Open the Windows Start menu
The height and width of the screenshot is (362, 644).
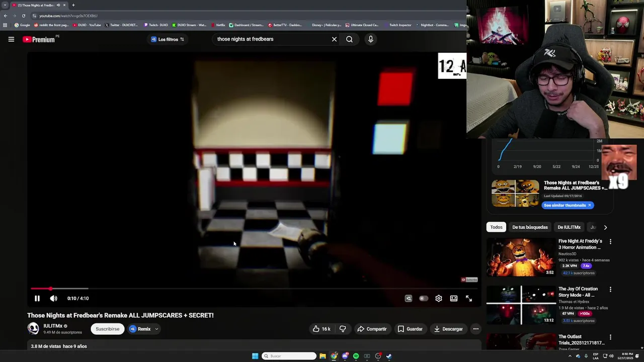click(255, 356)
